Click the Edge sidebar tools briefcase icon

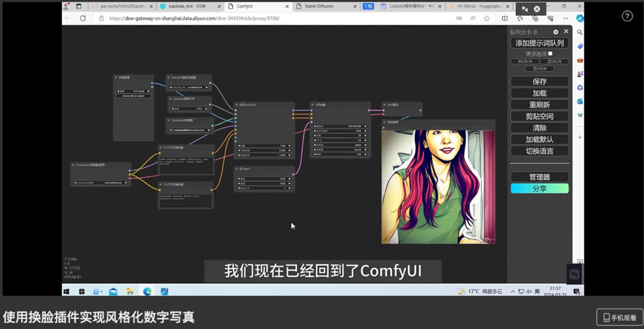pyautogui.click(x=580, y=60)
